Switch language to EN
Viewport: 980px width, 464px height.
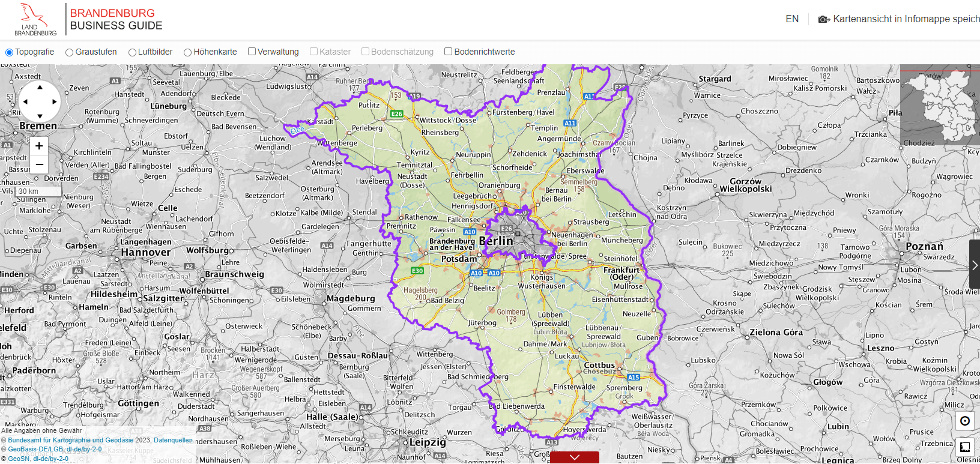792,19
